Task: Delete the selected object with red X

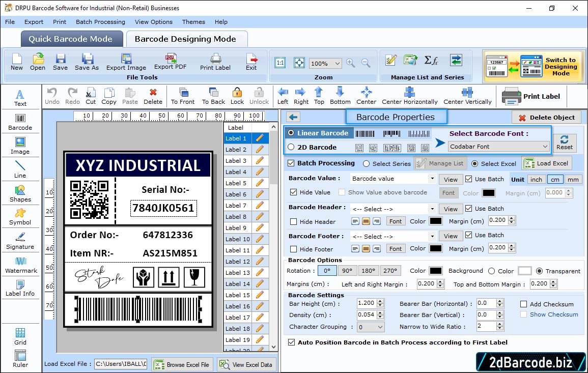Action: [153, 96]
